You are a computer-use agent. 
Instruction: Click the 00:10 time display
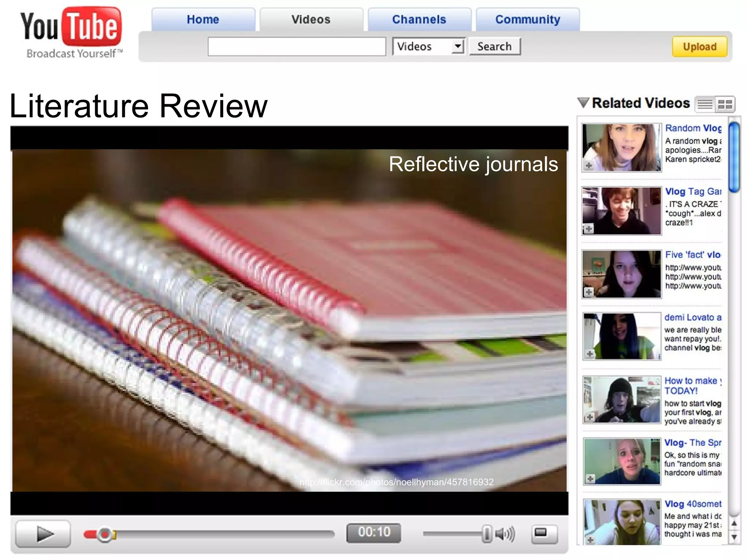[x=374, y=532]
